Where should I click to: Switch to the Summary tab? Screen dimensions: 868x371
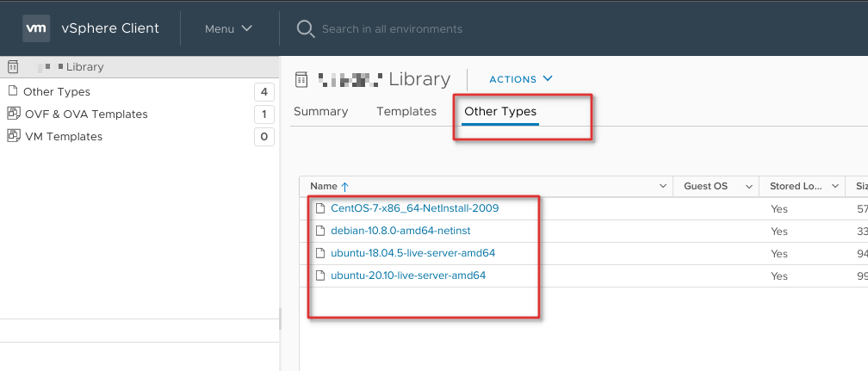[320, 111]
